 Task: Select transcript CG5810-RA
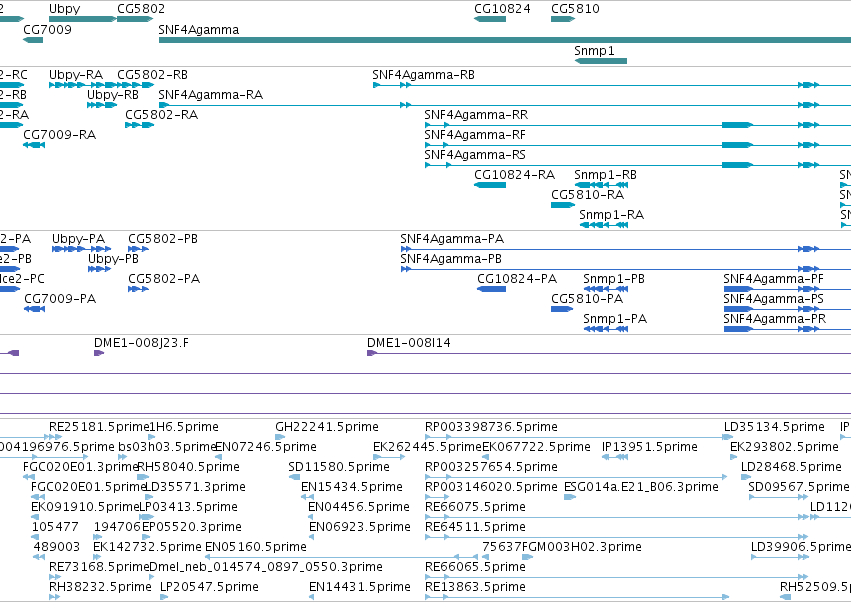[x=563, y=205]
